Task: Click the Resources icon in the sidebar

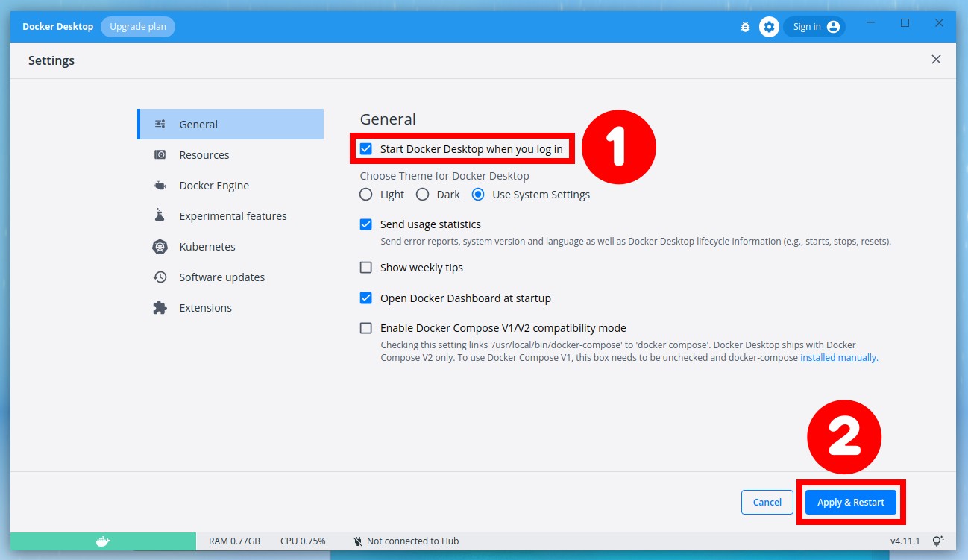Action: click(160, 155)
